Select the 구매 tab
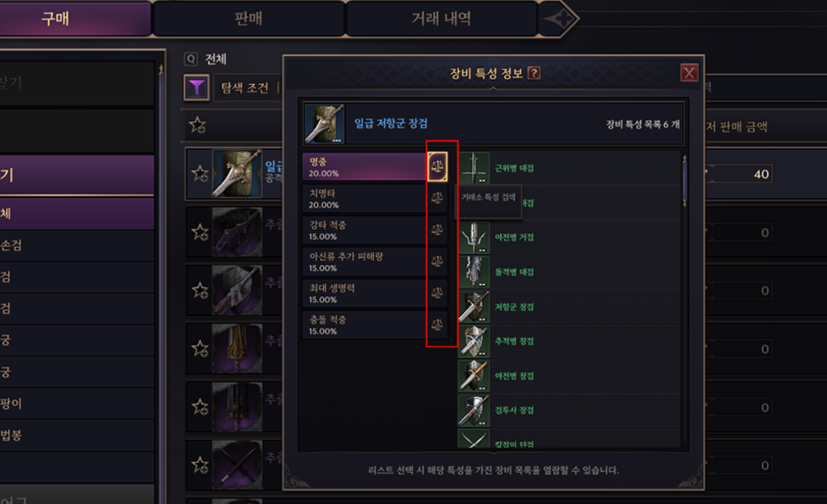The image size is (827, 504). (x=56, y=18)
